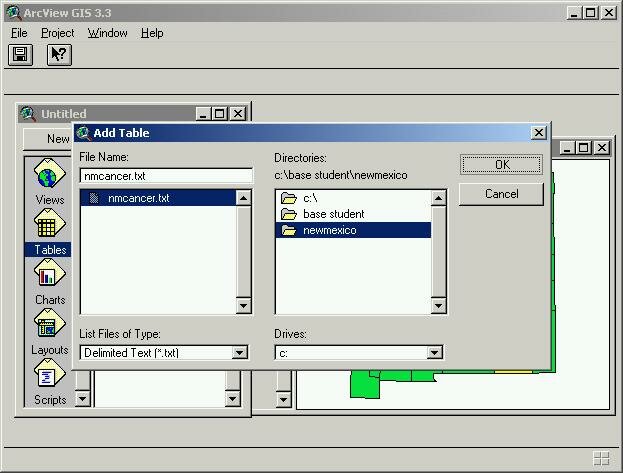Click the New button in Untitled window

pyautogui.click(x=48, y=139)
